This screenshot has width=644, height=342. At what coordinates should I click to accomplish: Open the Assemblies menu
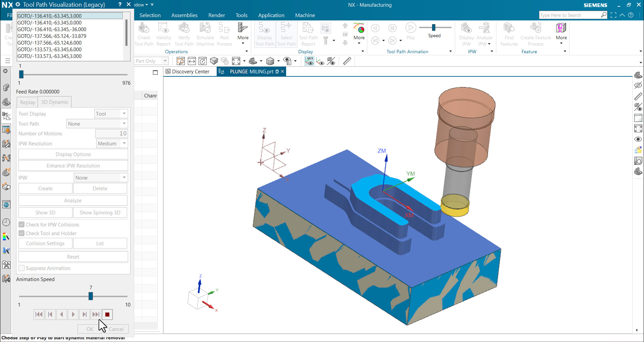tap(184, 15)
